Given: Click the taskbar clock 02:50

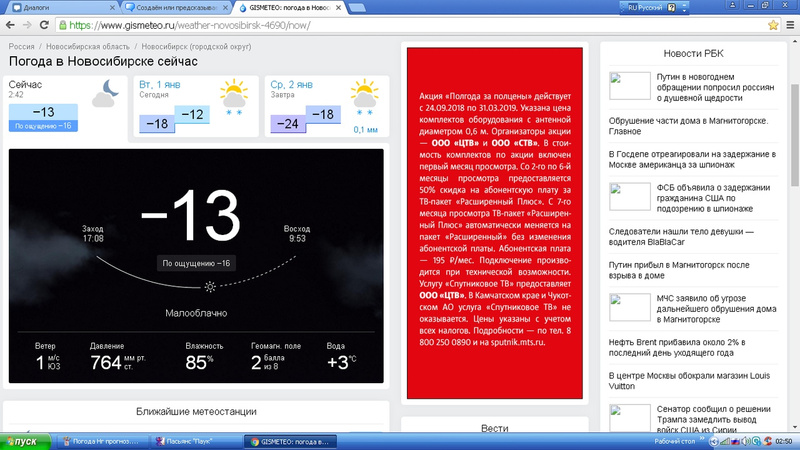Looking at the screenshot, I should point(784,441).
